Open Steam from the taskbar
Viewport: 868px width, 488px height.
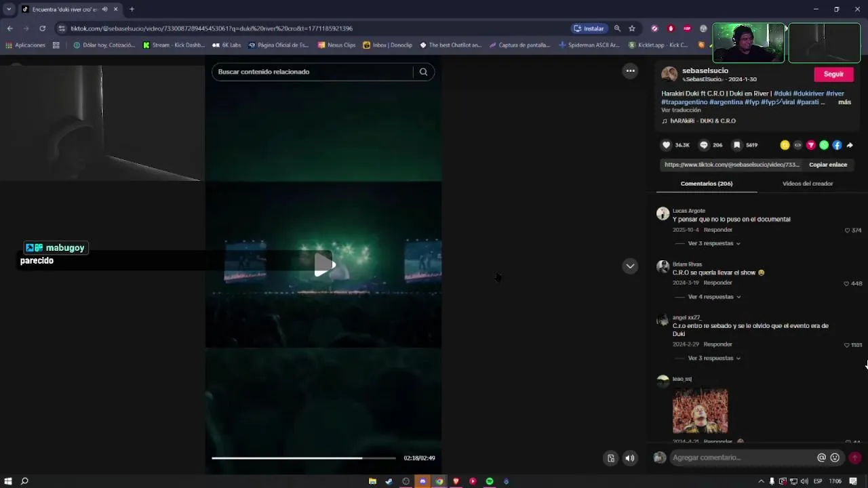tap(389, 481)
